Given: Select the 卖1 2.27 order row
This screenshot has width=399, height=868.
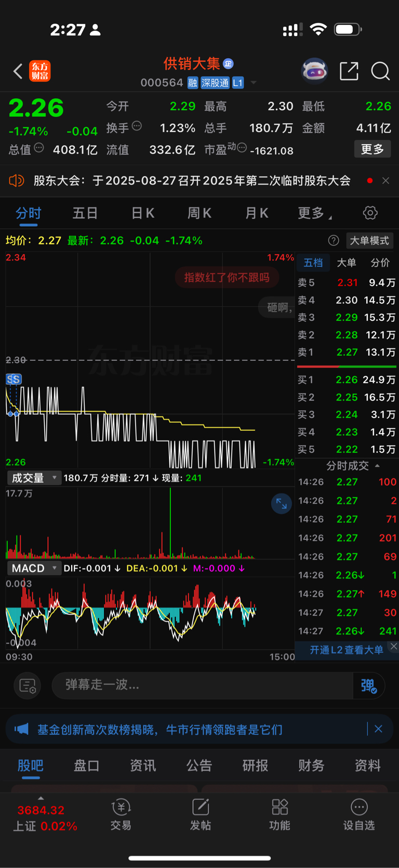Looking at the screenshot, I should tap(347, 352).
